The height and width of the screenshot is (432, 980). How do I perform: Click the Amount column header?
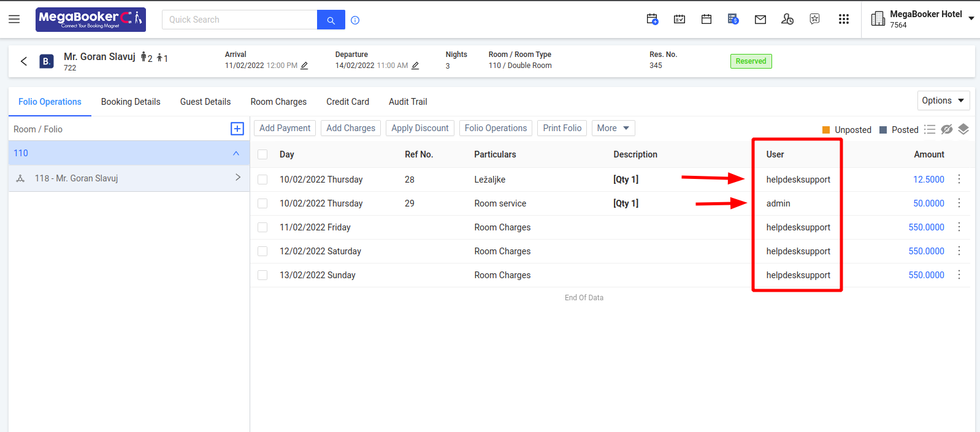click(929, 154)
